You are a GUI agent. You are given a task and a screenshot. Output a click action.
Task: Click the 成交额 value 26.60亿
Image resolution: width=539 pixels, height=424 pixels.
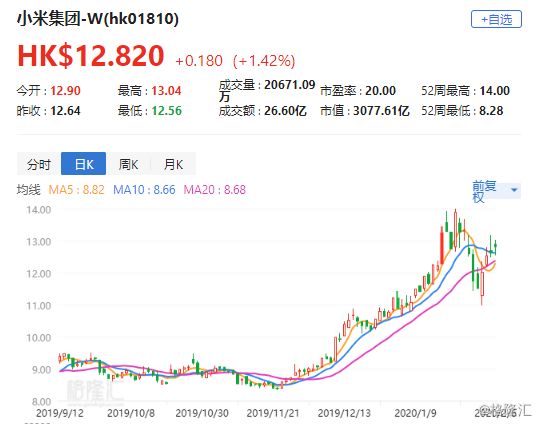[x=285, y=111]
